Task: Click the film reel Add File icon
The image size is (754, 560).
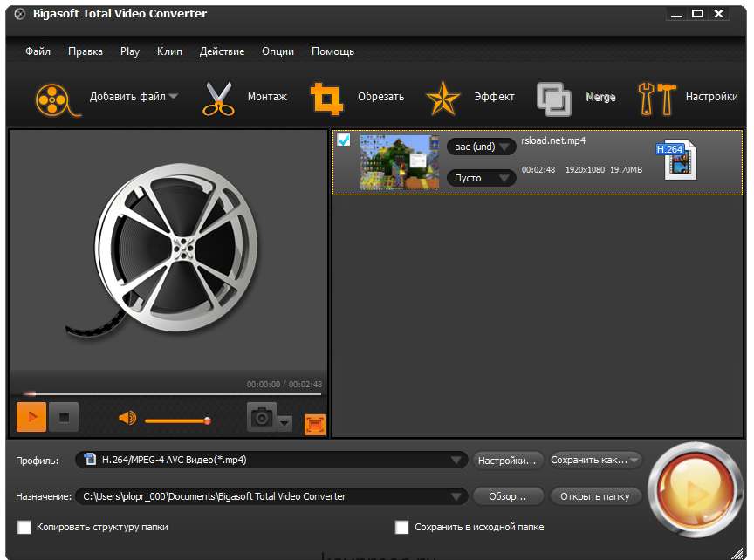Action: pyautogui.click(x=58, y=100)
